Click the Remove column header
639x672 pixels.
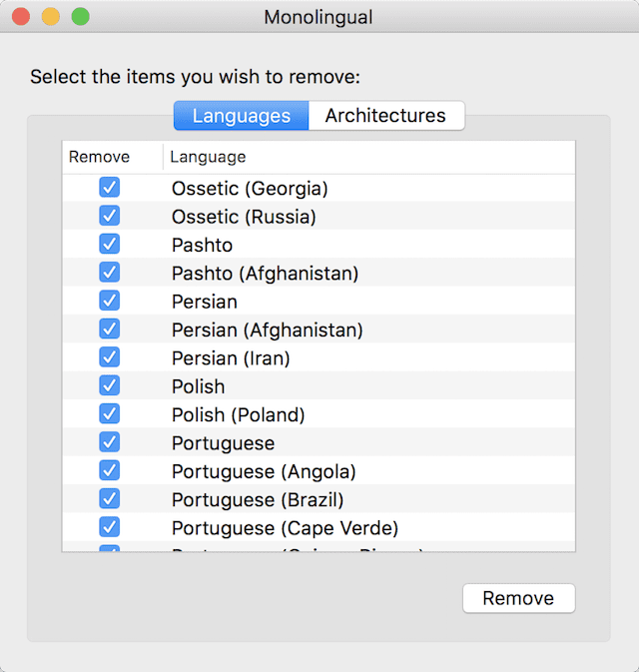(99, 157)
